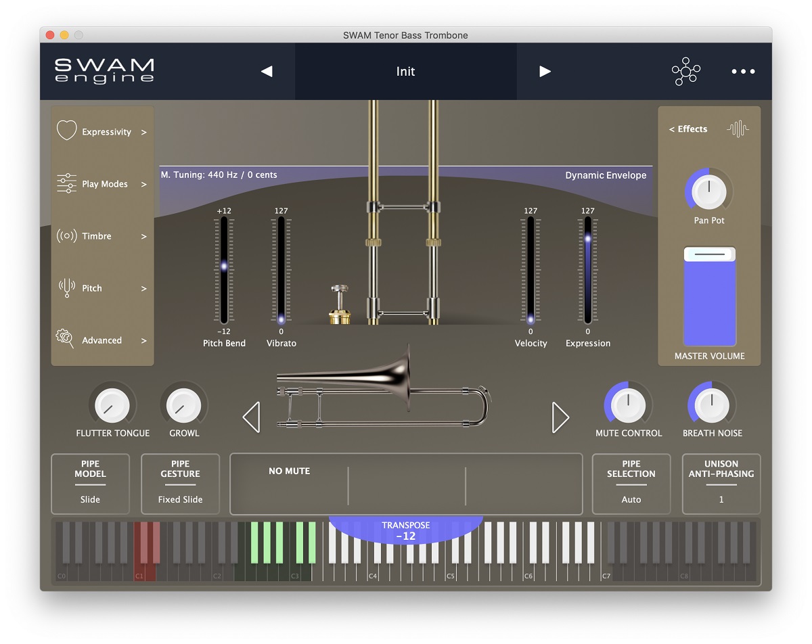Adjust the Vibrato slider
This screenshot has width=812, height=644.
[281, 270]
